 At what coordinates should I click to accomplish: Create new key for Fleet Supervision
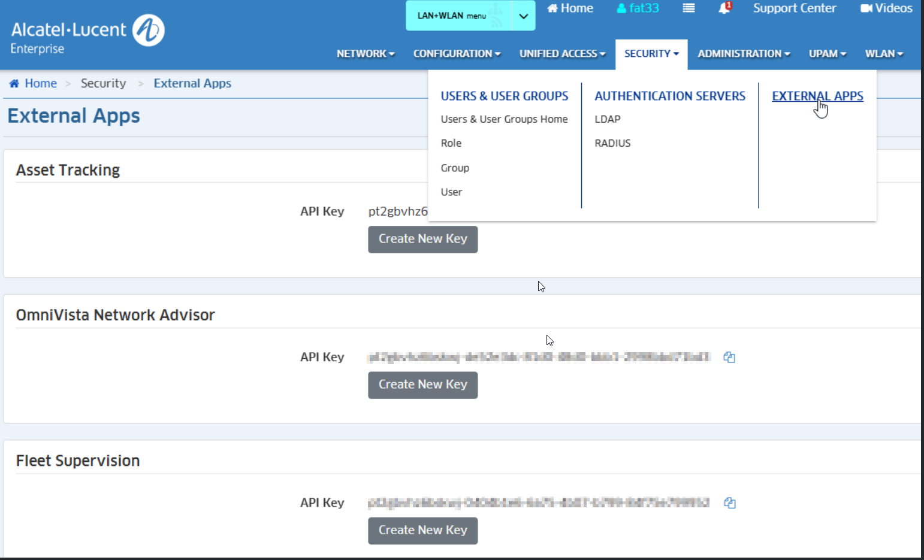coord(422,530)
